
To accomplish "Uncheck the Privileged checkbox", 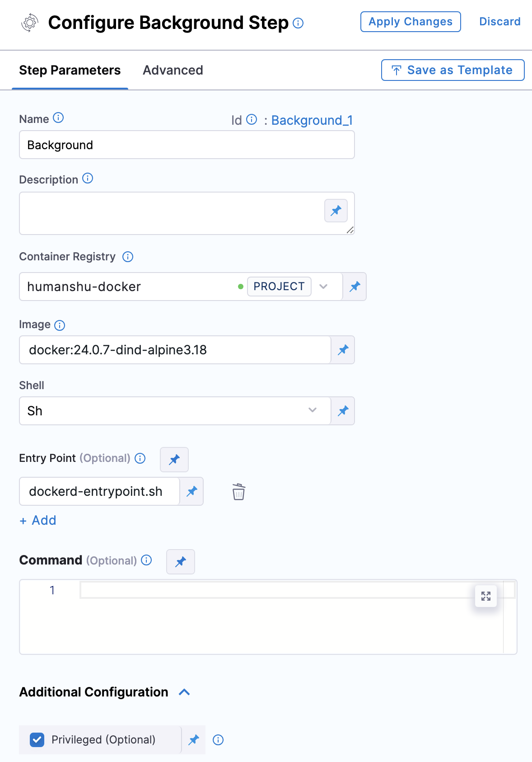I will point(37,740).
